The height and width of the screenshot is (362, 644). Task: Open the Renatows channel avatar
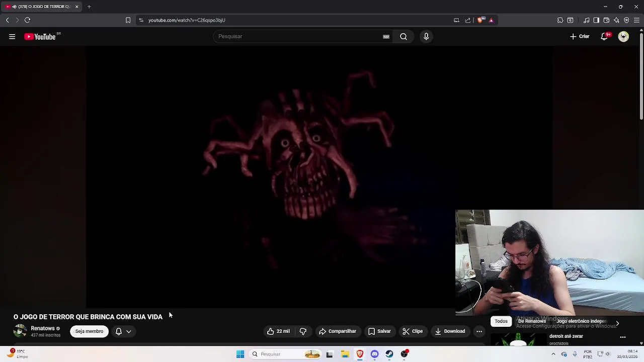[x=20, y=331]
